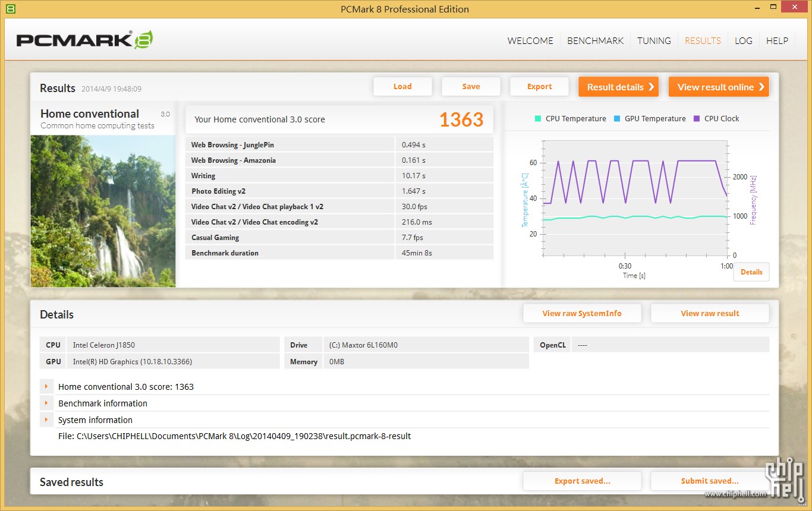
Task: Click CPU Temperature legend swatch
Action: 538,118
